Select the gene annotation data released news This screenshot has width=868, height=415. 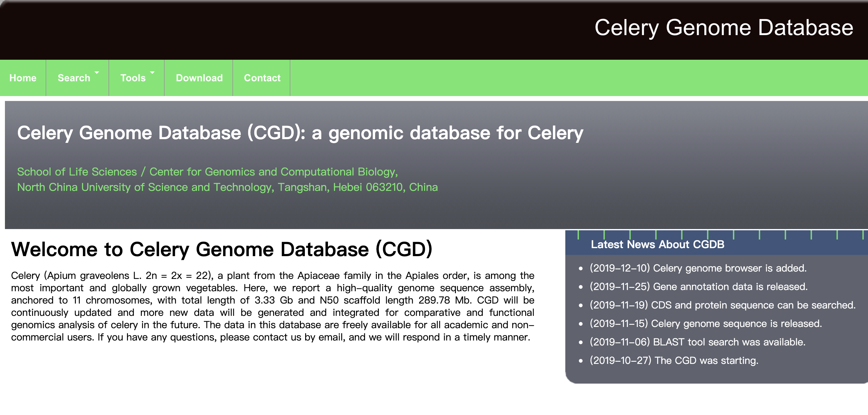pyautogui.click(x=698, y=287)
